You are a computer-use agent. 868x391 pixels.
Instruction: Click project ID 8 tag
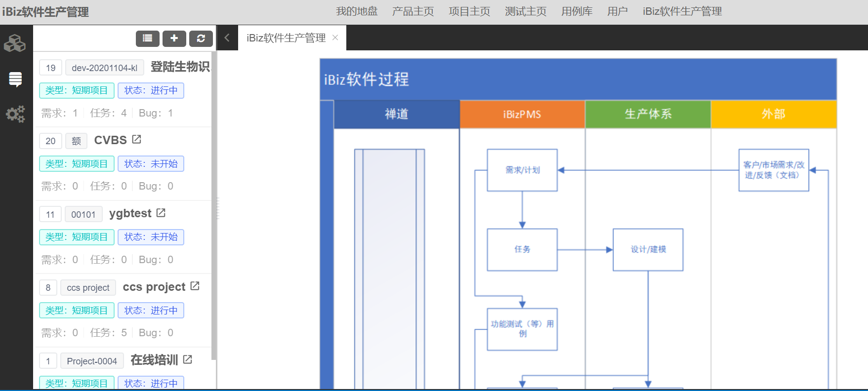pos(48,287)
